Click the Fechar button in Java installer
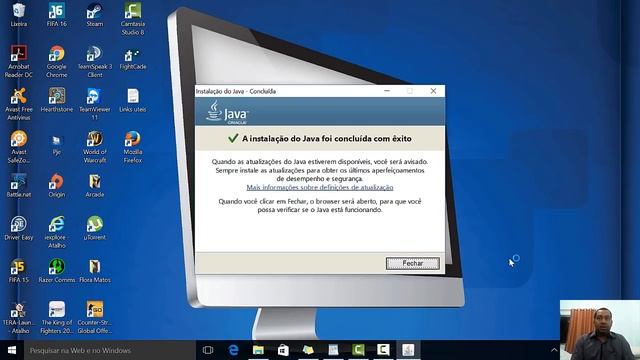640x360 pixels. [x=413, y=263]
